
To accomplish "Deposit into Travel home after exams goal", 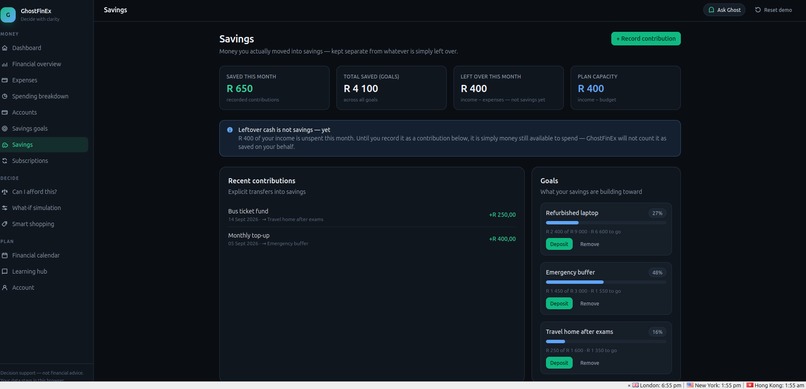I will (559, 363).
